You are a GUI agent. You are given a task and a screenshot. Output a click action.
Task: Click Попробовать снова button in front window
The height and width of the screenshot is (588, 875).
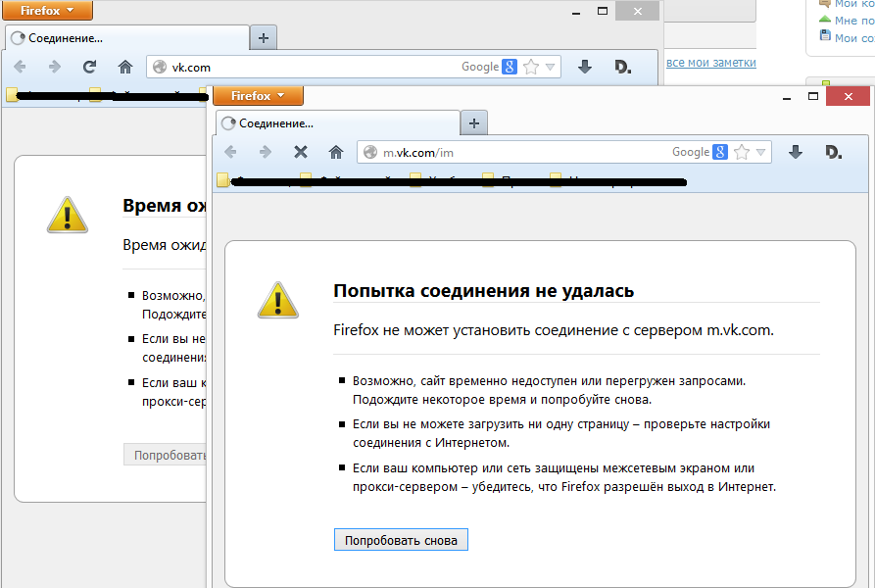401,539
